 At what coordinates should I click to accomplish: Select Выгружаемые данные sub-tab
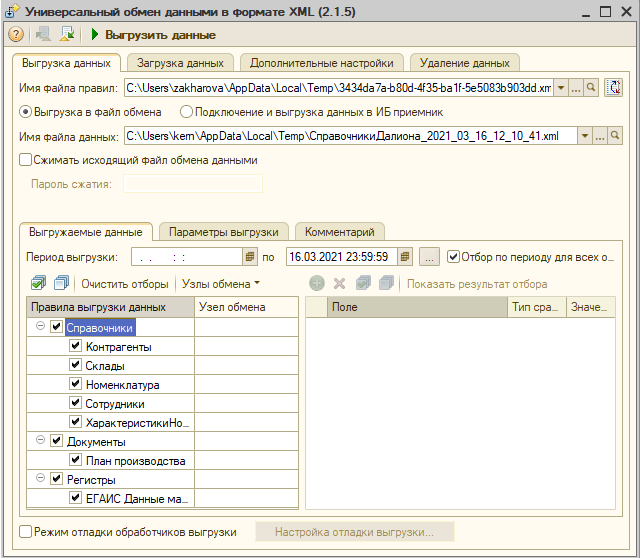coord(86,232)
